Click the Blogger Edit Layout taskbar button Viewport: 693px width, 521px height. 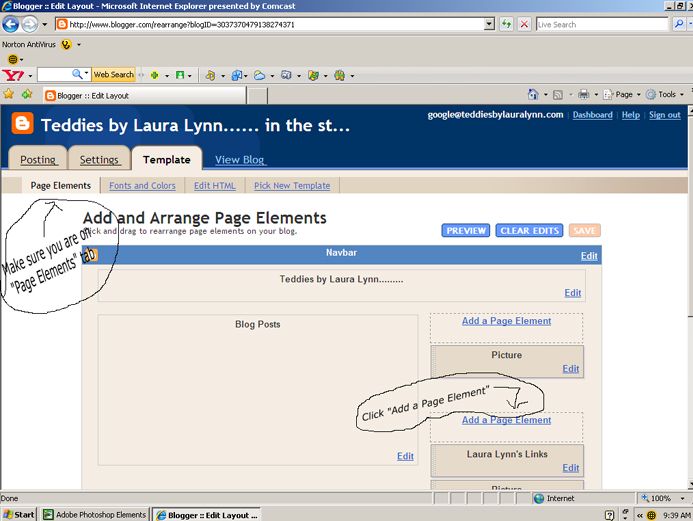pos(206,515)
